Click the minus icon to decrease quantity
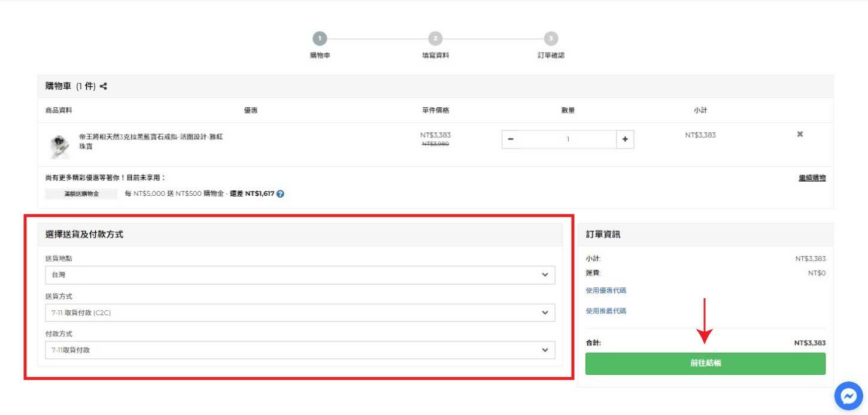The height and width of the screenshot is (415, 868). [x=509, y=139]
